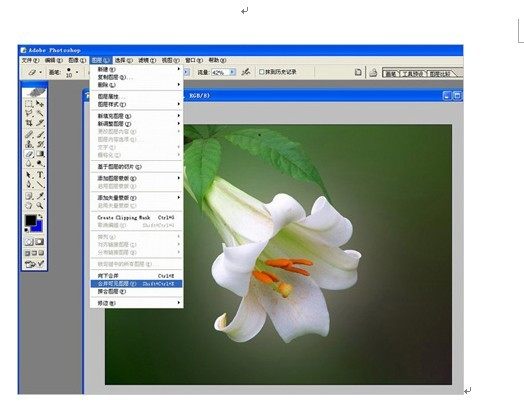Open the flow slider arrow
This screenshot has width=524, height=415.
(x=233, y=72)
